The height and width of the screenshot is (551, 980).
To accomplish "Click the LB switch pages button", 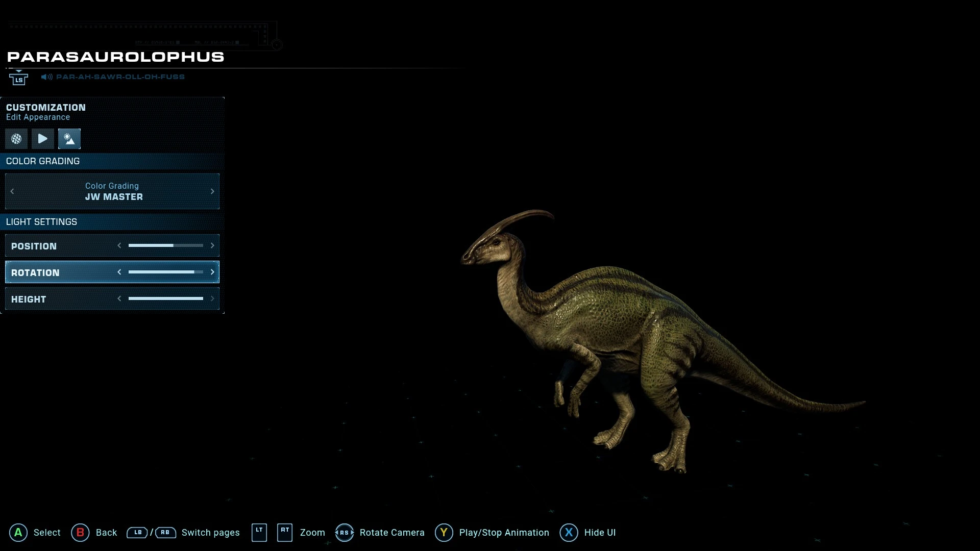I will pyautogui.click(x=137, y=533).
